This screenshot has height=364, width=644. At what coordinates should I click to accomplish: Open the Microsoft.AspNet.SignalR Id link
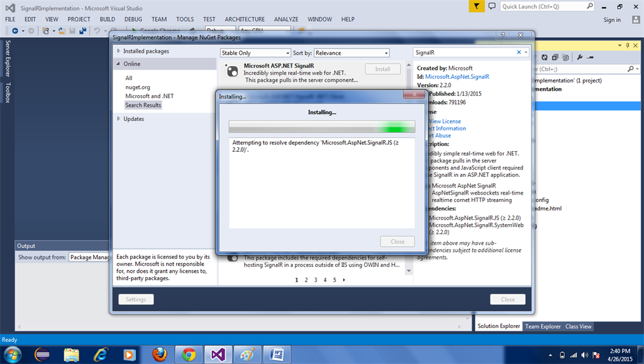457,76
